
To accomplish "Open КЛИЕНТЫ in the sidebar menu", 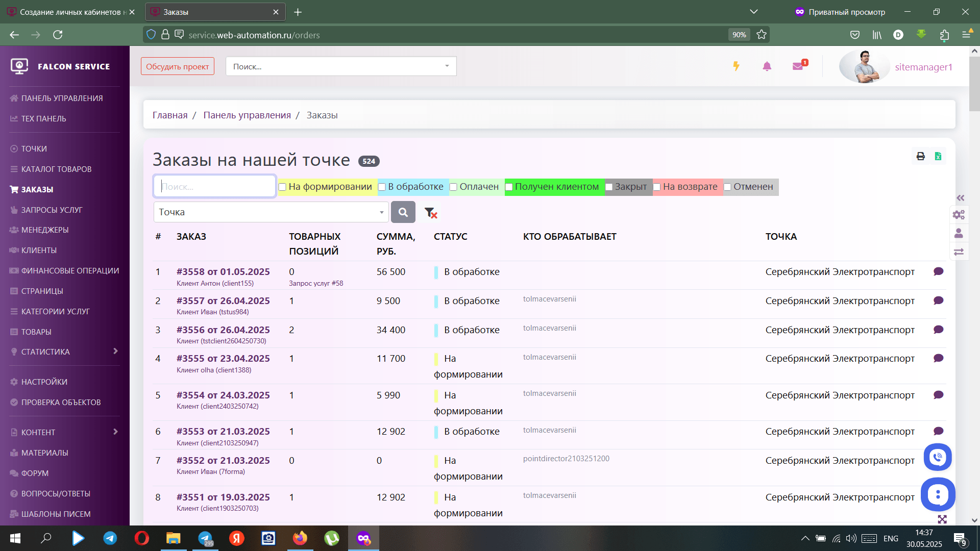I will [x=39, y=251].
